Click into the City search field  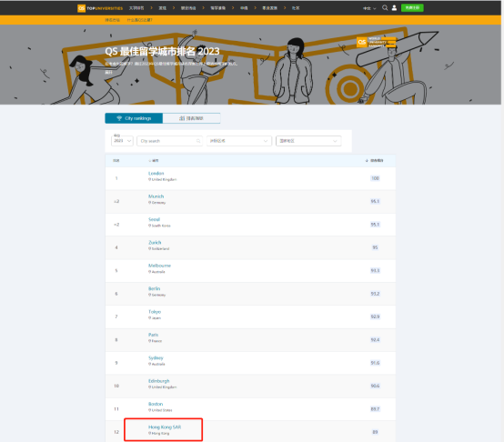(170, 141)
